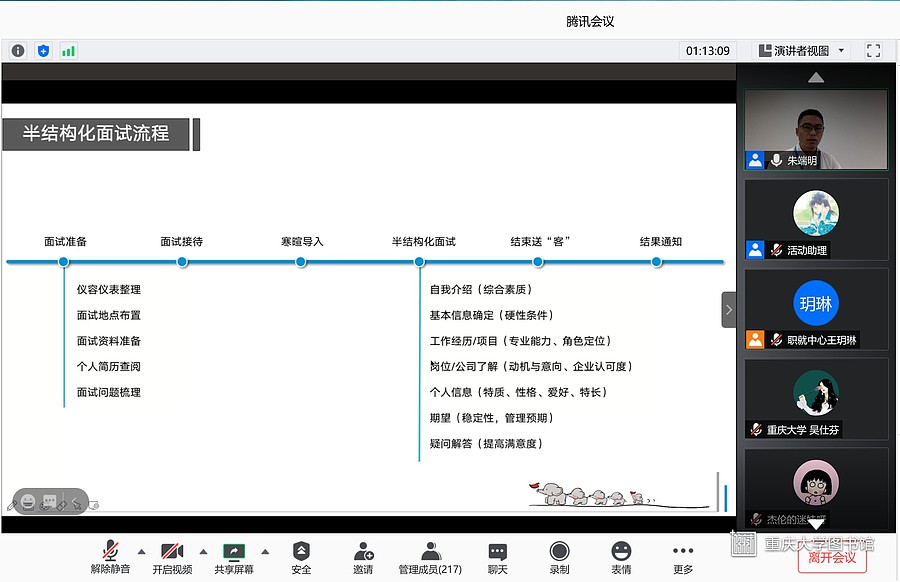The height and width of the screenshot is (582, 900).
Task: Open the 安全 security options
Action: click(301, 557)
